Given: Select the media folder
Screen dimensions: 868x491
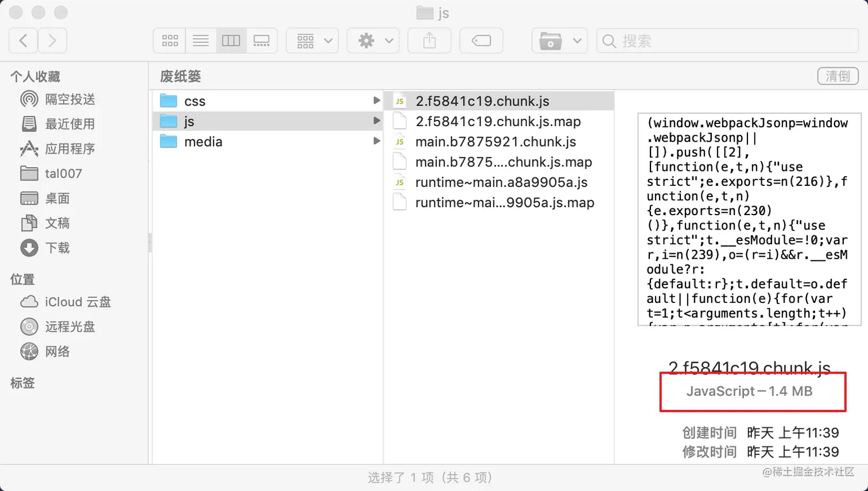Looking at the screenshot, I should click(x=268, y=141).
